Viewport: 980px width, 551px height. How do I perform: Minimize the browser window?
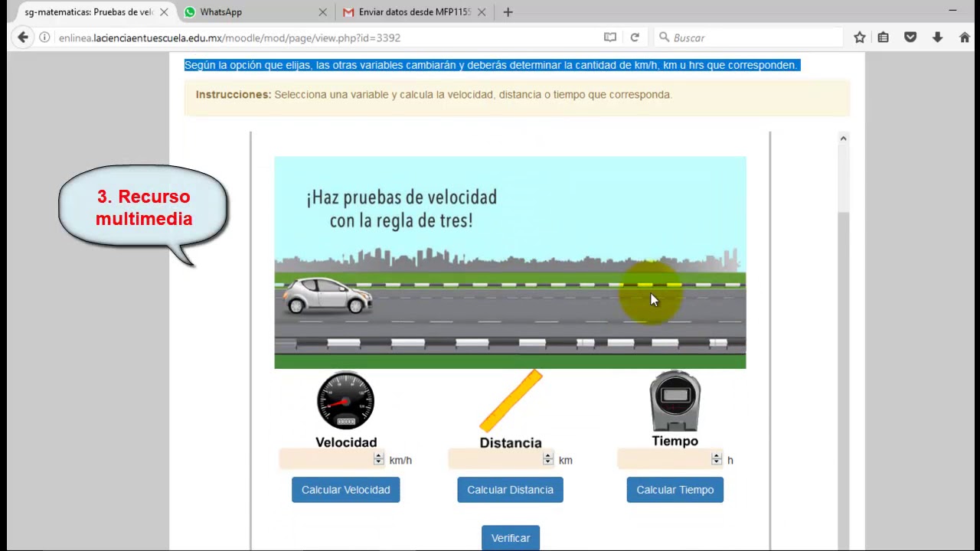click(952, 11)
